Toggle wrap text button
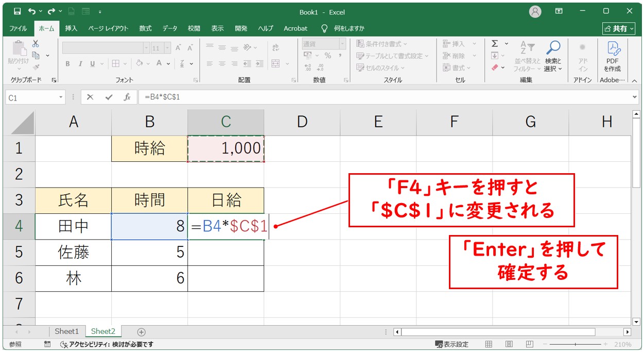 click(275, 47)
